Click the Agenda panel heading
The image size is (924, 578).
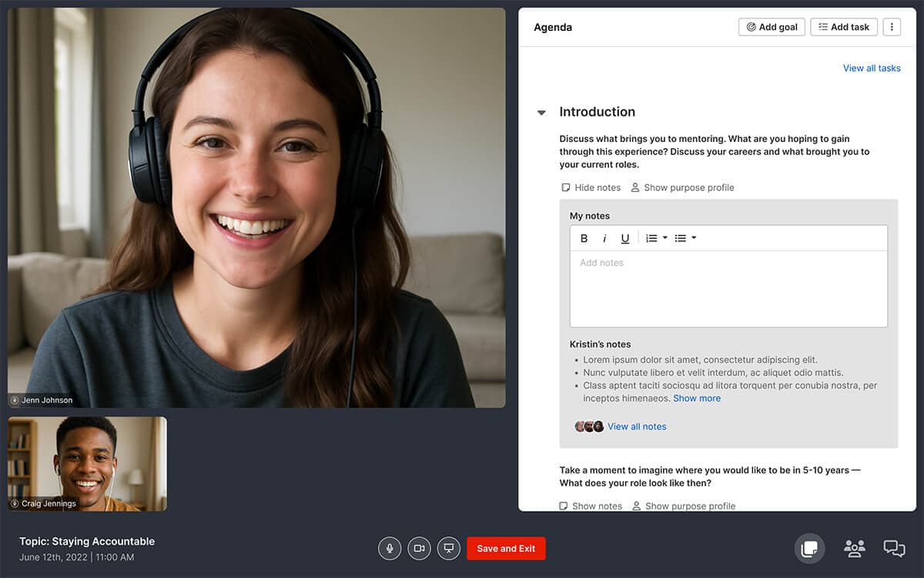(x=553, y=27)
